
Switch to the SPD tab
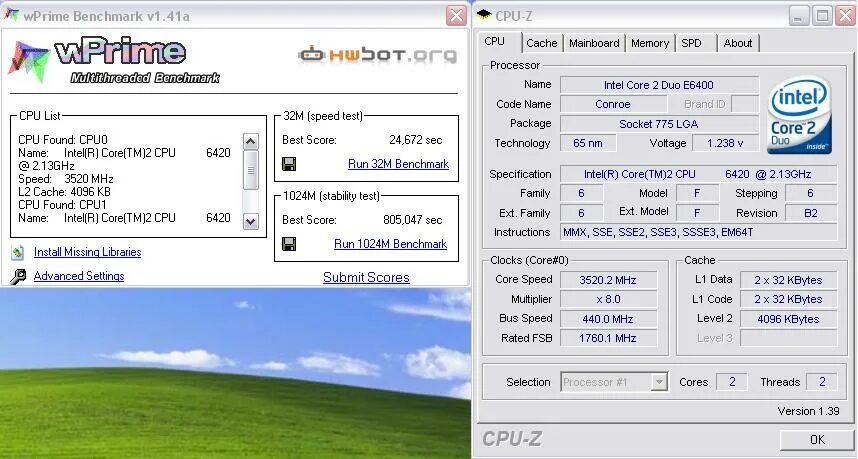click(691, 43)
